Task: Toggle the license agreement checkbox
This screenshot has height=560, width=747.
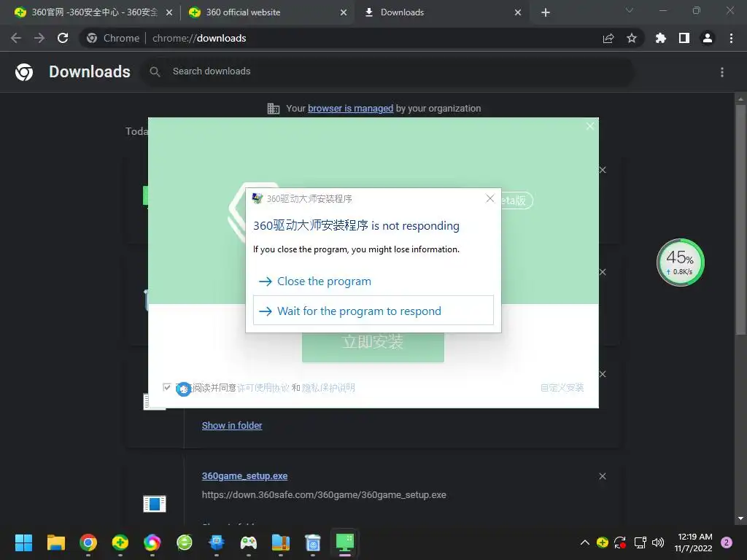Action: click(x=167, y=387)
